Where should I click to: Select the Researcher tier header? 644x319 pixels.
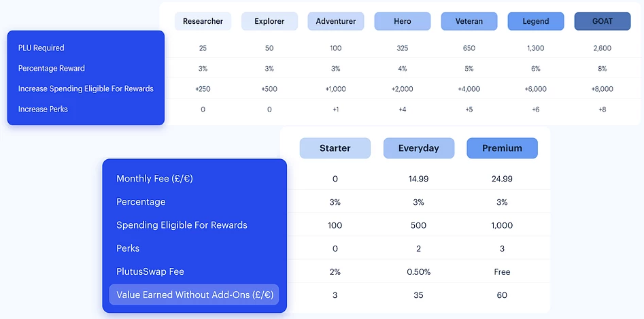203,21
